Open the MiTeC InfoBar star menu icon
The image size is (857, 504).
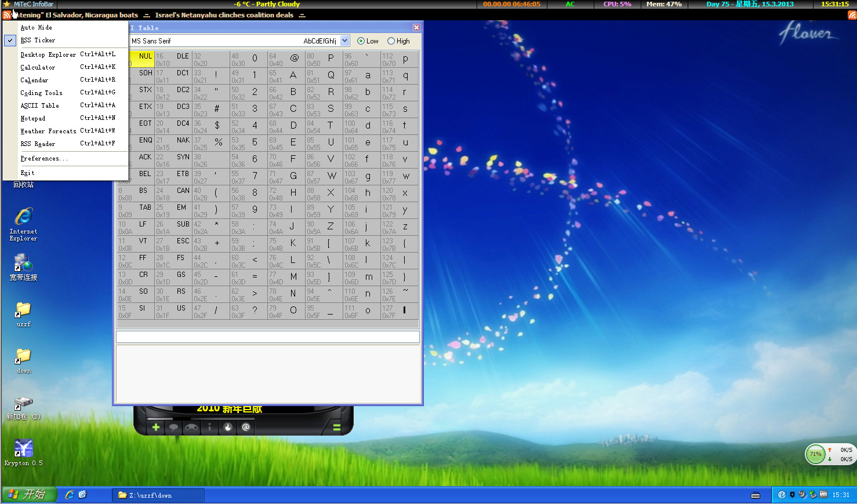tap(6, 4)
